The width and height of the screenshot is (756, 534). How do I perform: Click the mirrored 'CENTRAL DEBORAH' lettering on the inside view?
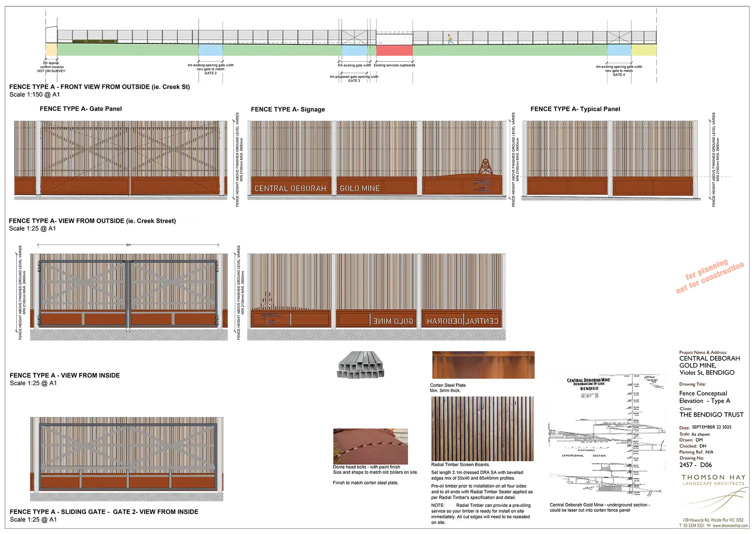coord(463,321)
